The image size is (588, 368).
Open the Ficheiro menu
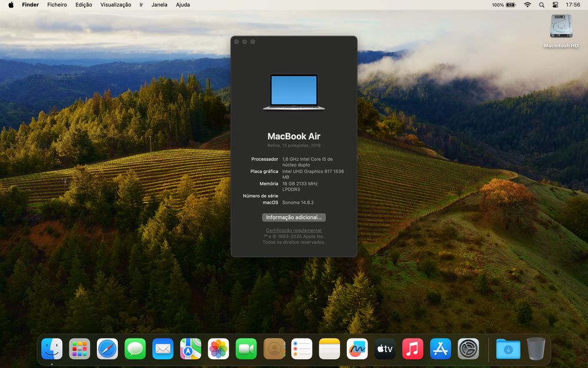point(57,5)
